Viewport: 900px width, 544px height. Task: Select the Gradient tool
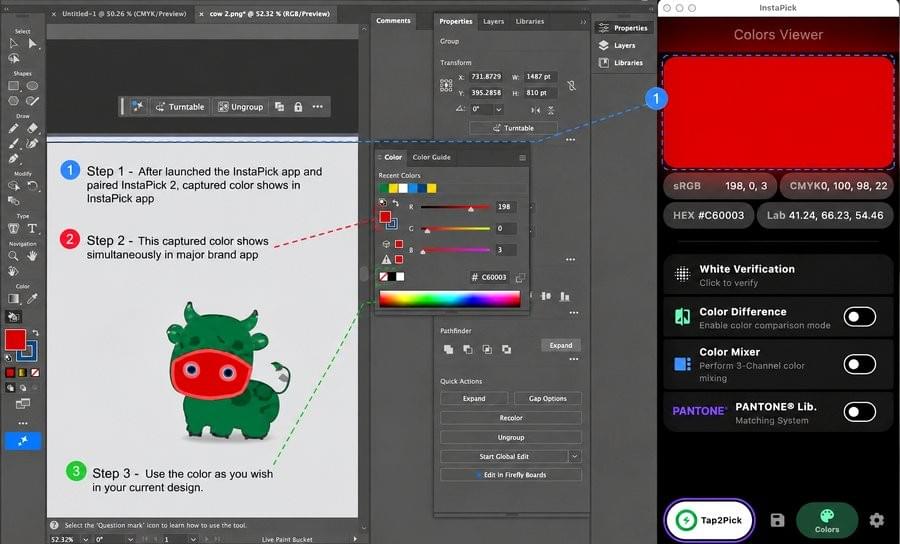(13, 298)
